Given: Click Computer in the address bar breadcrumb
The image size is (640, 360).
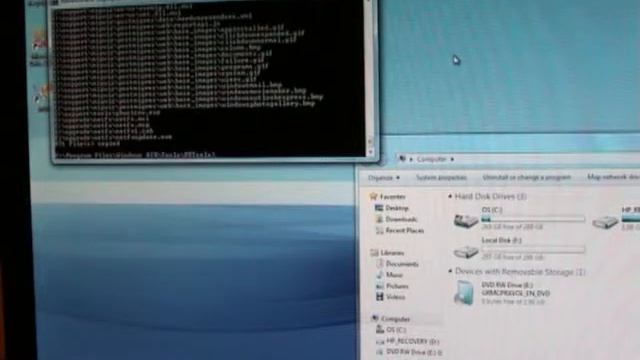Looking at the screenshot, I should coord(431,159).
